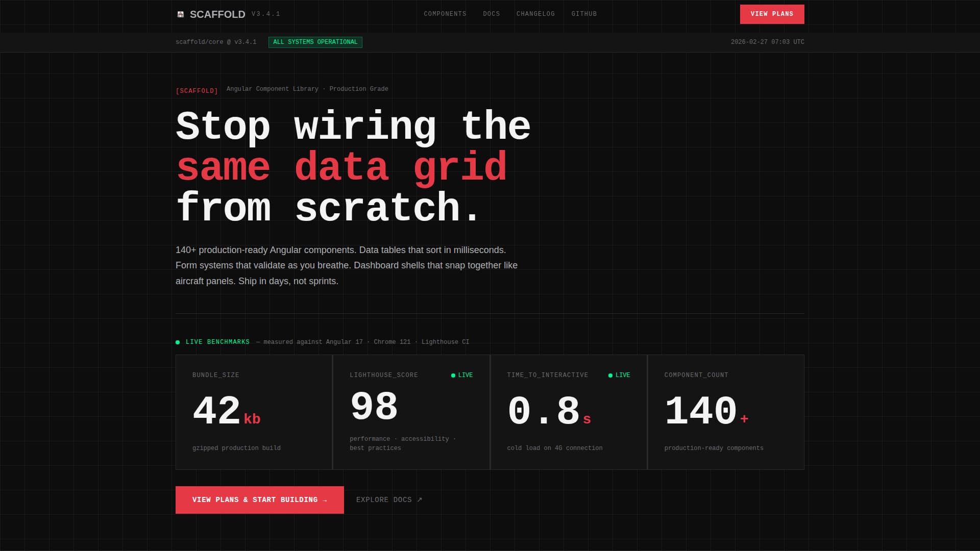Click the 140+ value
This screenshot has height=551, width=980.
tap(706, 411)
